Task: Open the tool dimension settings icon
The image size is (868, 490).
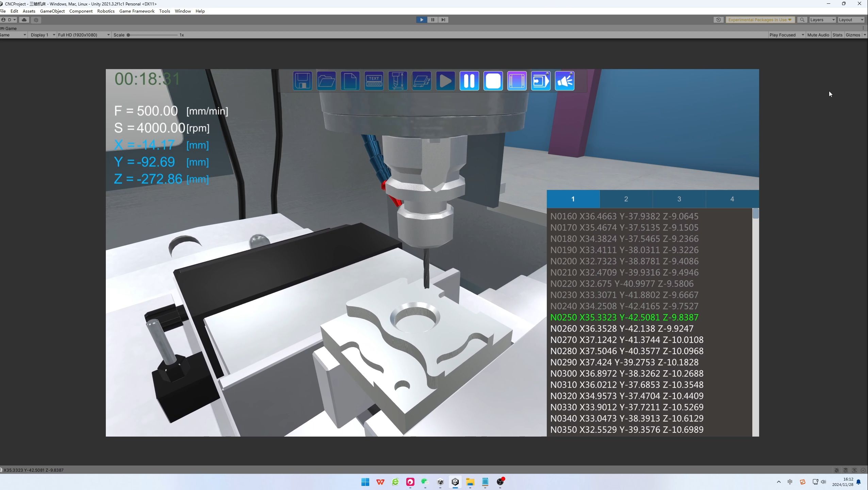Action: pyautogui.click(x=397, y=81)
